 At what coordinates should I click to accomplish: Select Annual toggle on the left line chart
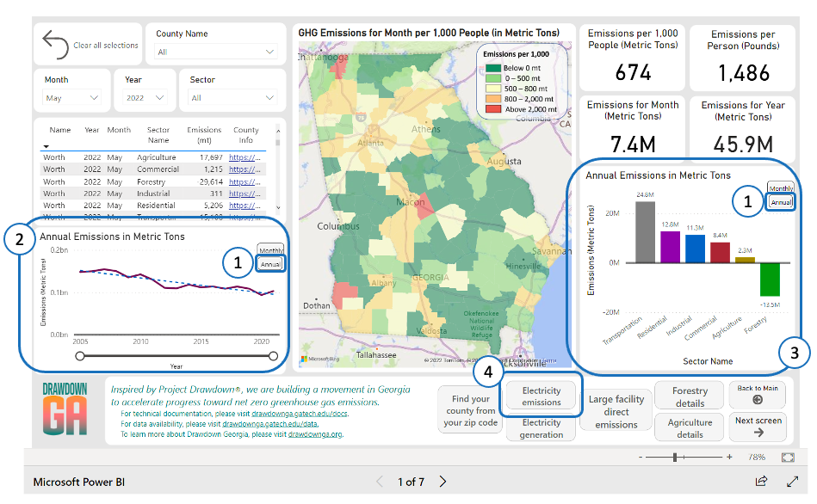(270, 262)
